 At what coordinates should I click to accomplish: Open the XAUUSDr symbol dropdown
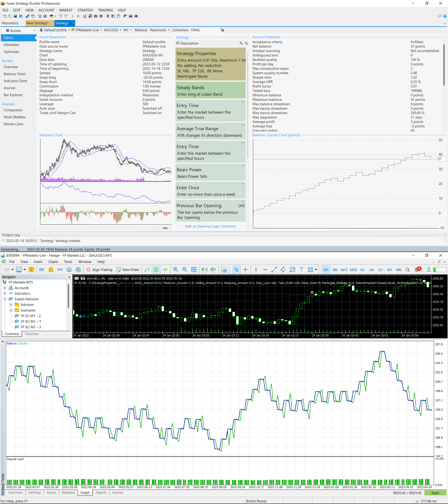pyautogui.click(x=112, y=30)
